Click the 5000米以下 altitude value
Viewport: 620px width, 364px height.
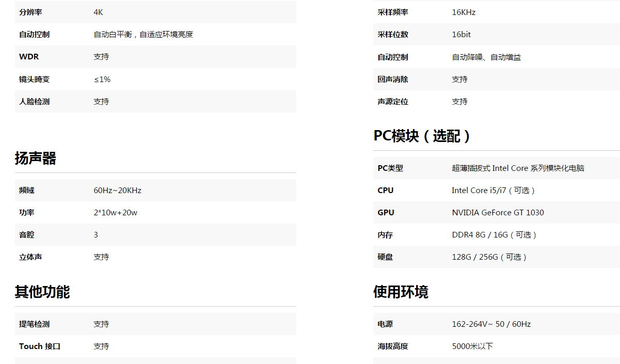click(x=472, y=346)
